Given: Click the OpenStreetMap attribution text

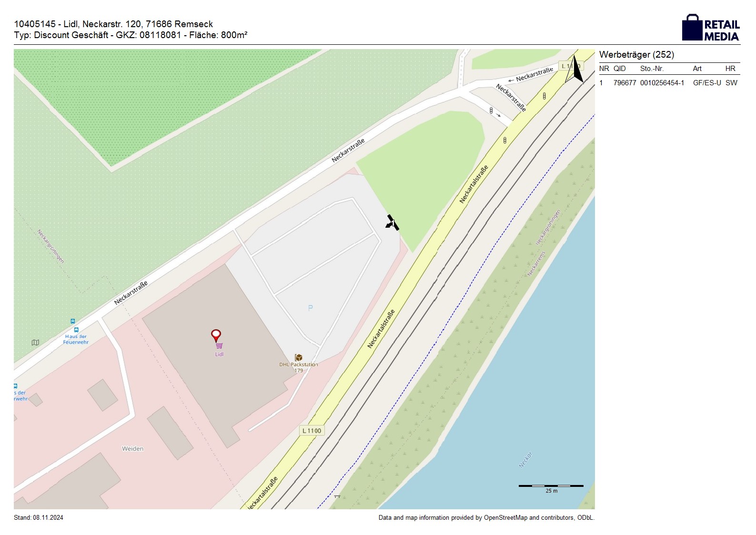Looking at the screenshot, I should (486, 518).
